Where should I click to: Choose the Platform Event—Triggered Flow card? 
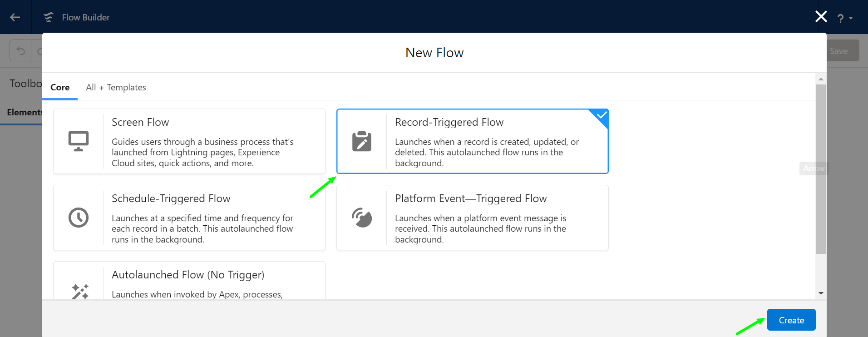(x=473, y=218)
